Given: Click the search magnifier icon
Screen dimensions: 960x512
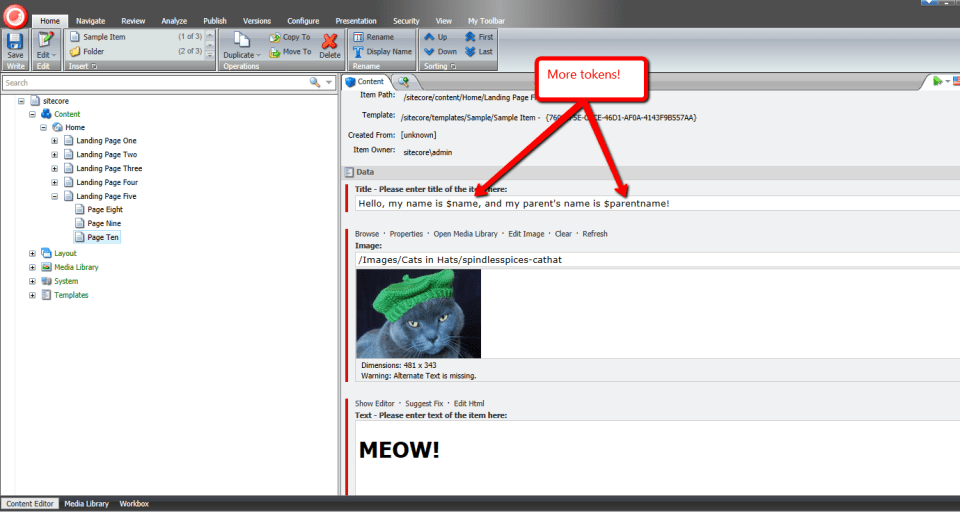Looking at the screenshot, I should 315,82.
